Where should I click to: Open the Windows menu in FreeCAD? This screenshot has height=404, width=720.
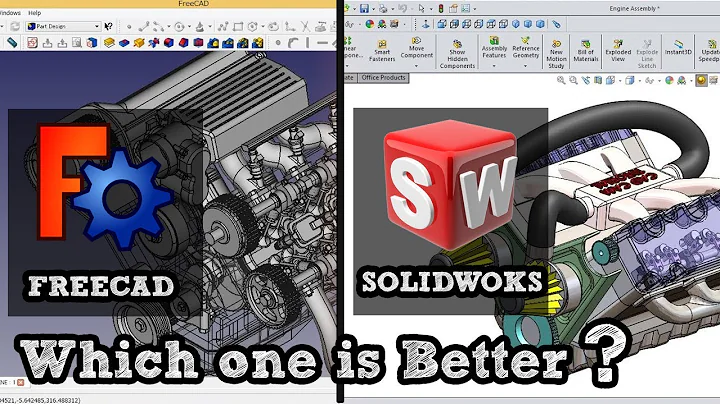point(10,13)
